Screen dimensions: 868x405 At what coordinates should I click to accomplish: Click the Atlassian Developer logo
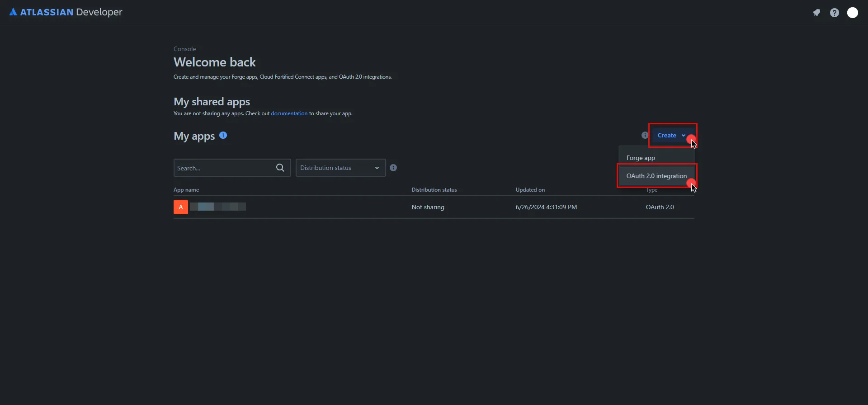pyautogui.click(x=66, y=12)
